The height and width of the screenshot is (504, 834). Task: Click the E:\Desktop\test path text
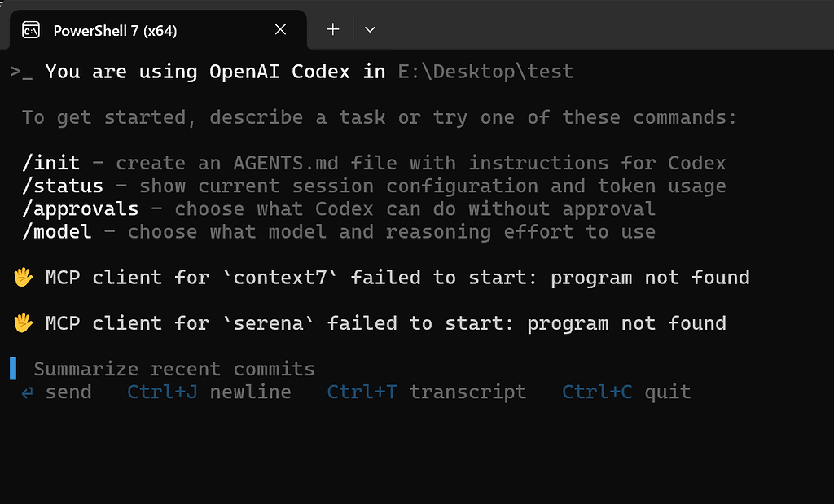click(485, 71)
